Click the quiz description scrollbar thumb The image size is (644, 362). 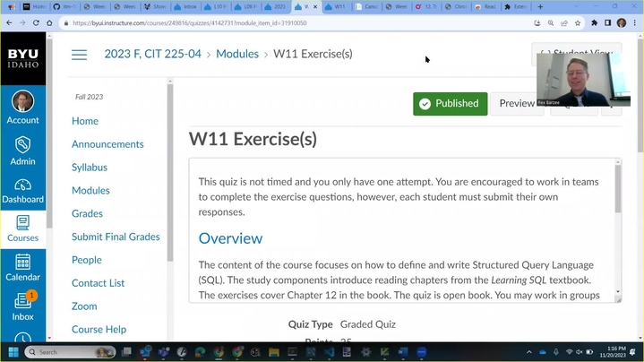click(618, 189)
